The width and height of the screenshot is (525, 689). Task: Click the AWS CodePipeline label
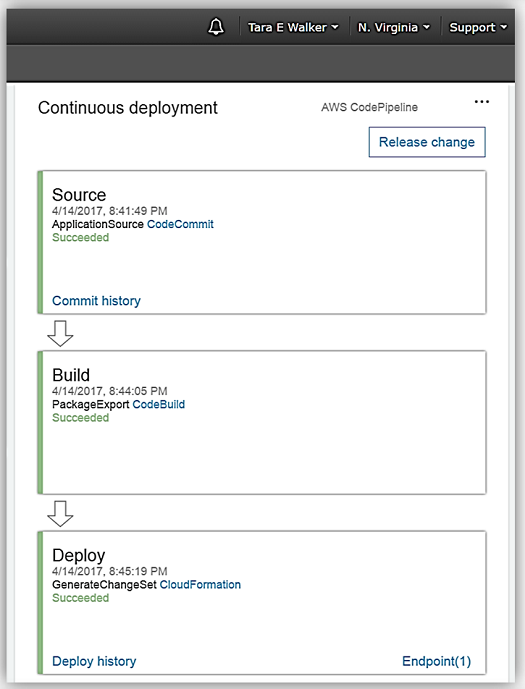click(369, 107)
